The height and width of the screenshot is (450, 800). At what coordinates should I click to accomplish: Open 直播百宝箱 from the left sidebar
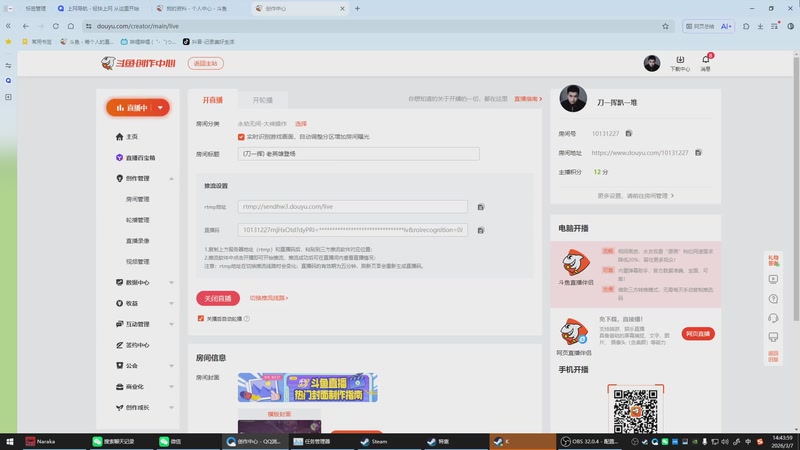coord(136,158)
